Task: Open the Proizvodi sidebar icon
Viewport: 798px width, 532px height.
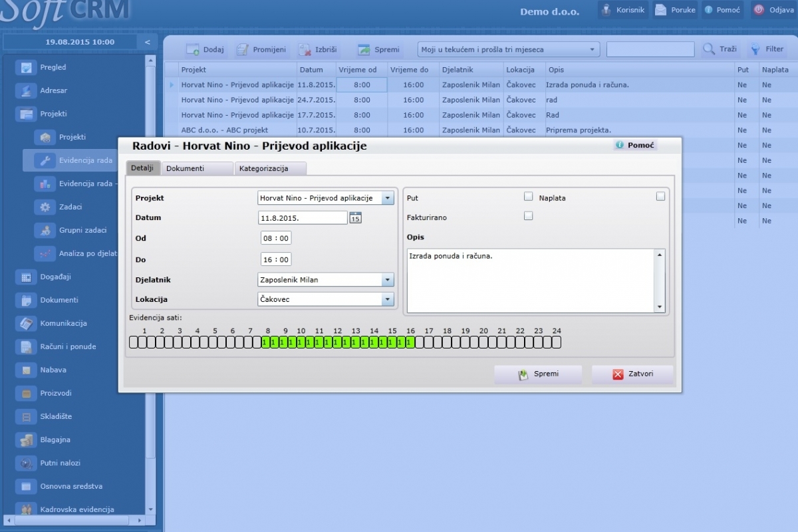Action: coord(27,393)
